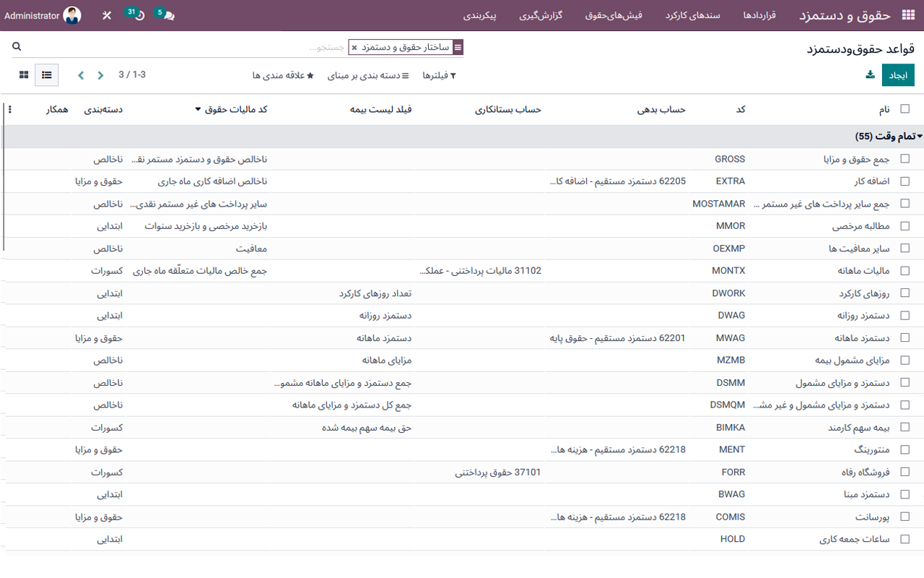Check the GROSS salary rule row
The image size is (924, 578).
coord(905,159)
